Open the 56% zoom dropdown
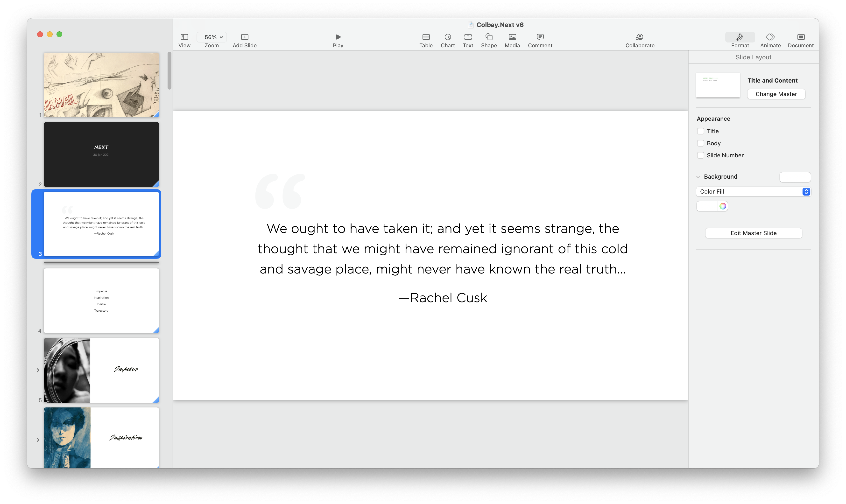The image size is (846, 504). [x=212, y=37]
